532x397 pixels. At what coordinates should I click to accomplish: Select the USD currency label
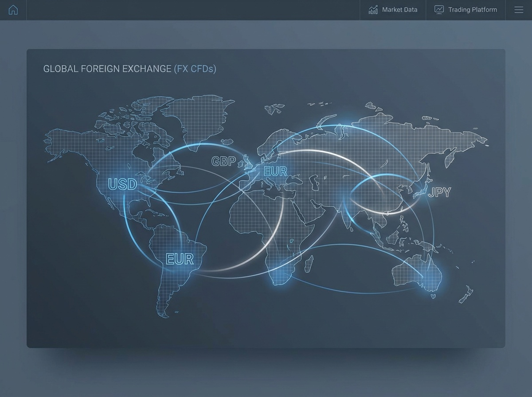click(x=123, y=184)
